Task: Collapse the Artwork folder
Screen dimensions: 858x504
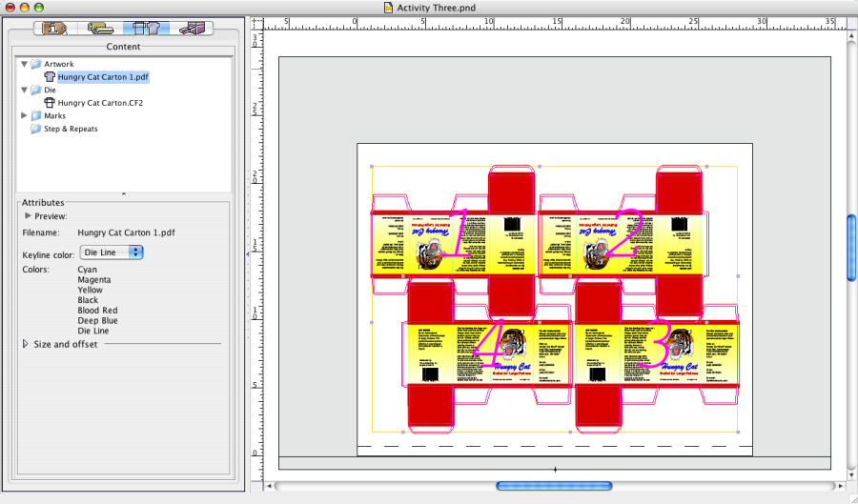Action: click(x=24, y=64)
